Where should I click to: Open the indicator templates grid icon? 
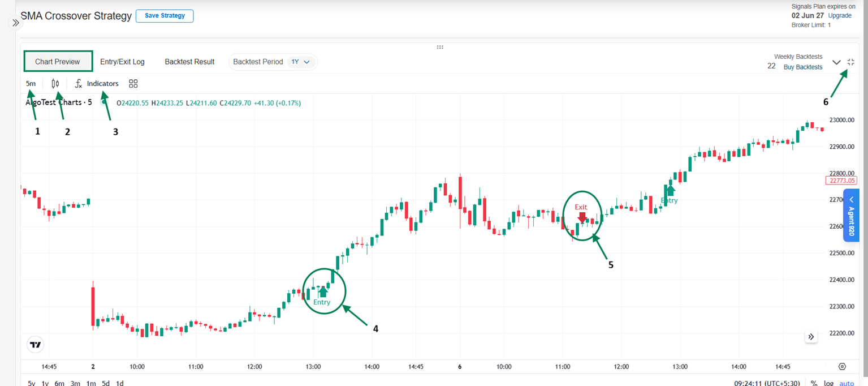click(x=133, y=84)
